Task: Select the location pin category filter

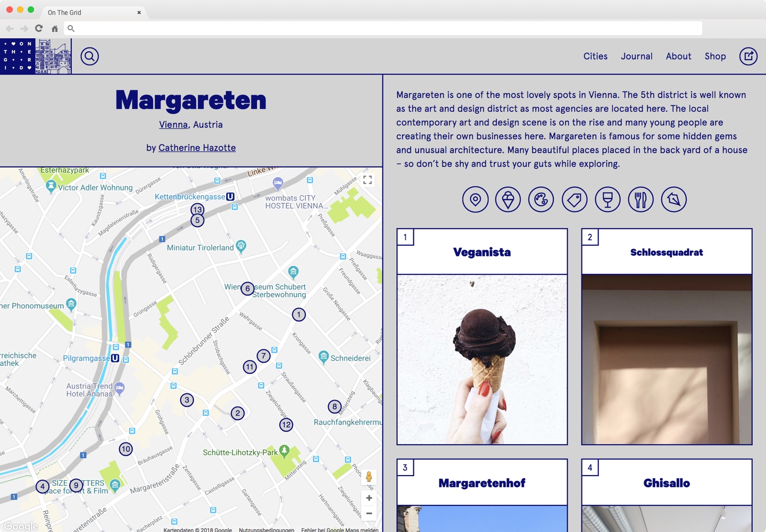Action: tap(475, 199)
